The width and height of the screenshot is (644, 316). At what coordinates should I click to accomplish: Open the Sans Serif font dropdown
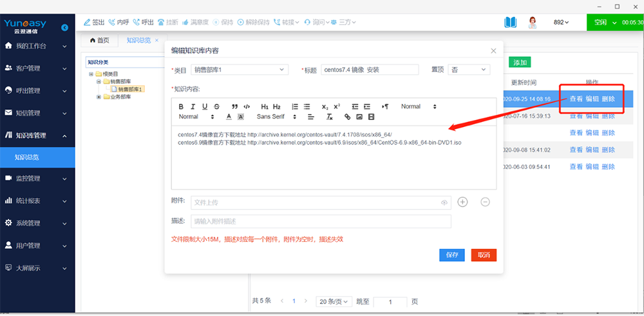pos(276,117)
